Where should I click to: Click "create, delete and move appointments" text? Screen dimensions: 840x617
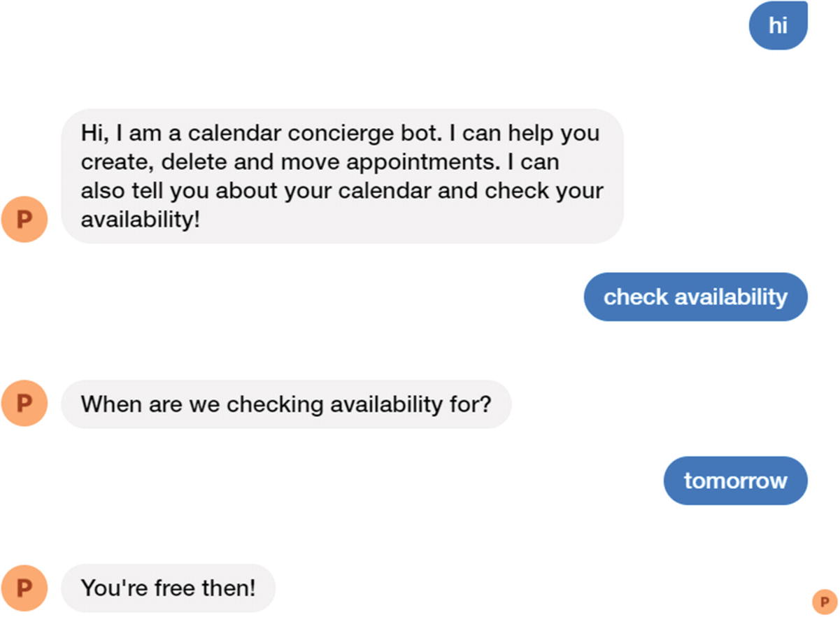pyautogui.click(x=263, y=162)
